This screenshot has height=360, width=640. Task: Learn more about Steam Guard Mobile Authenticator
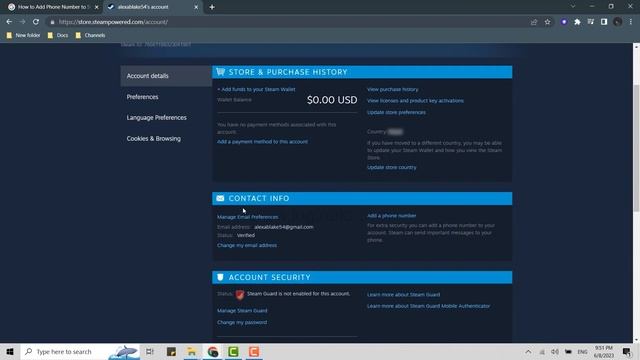point(428,306)
